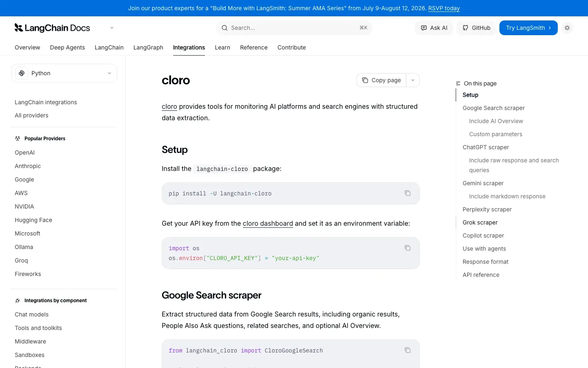Image resolution: width=588 pixels, height=368 pixels.
Task: Copy the pip install command code block
Action: tap(408, 193)
